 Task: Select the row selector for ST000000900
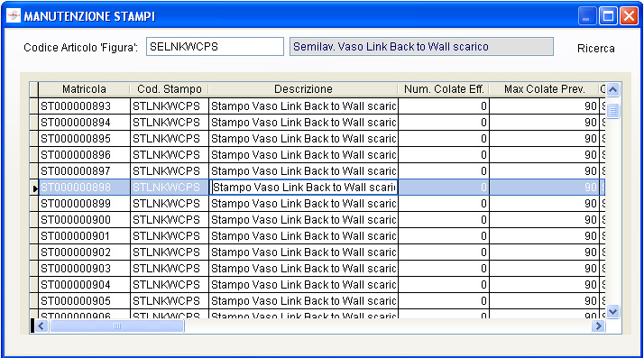[x=33, y=220]
